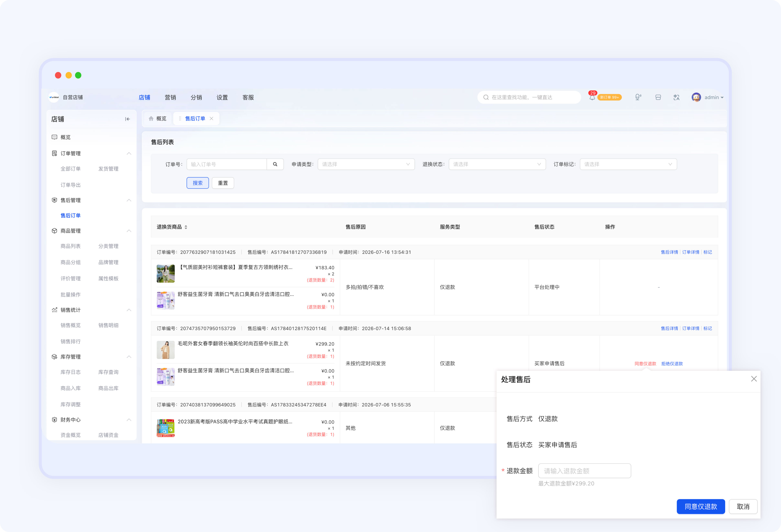
Task: Open 库存查询 in the sidebar
Action: pos(108,372)
